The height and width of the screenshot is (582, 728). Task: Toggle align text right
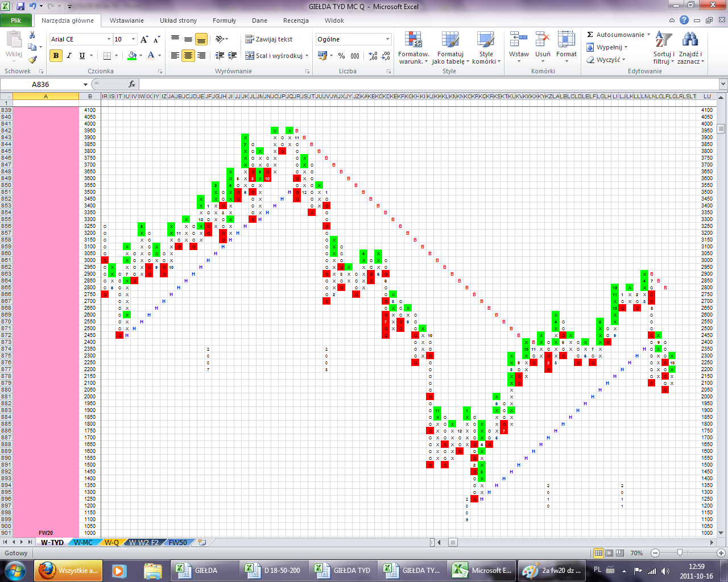(x=201, y=55)
